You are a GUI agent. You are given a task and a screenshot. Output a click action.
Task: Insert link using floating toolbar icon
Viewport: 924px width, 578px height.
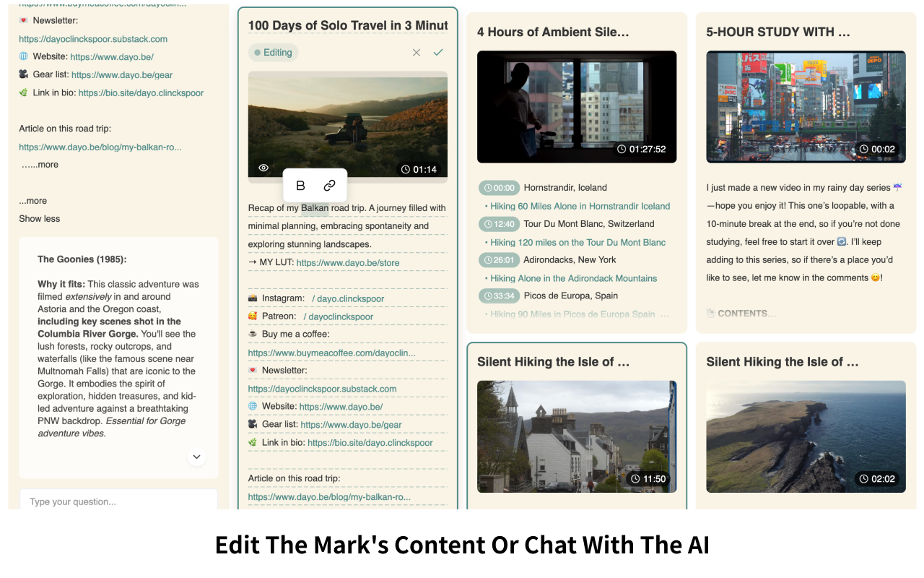[x=329, y=186]
